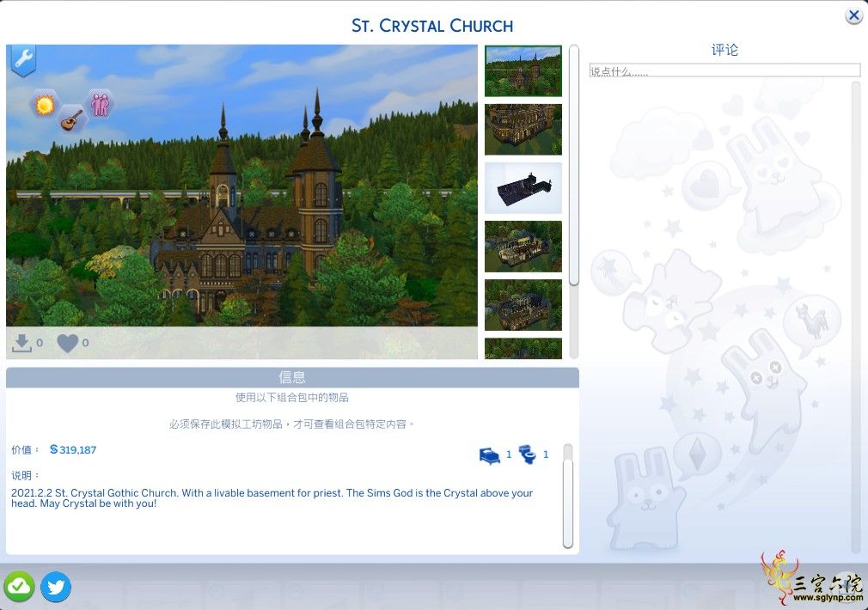The width and height of the screenshot is (868, 610).
Task: Click the 价值 label
Action: coord(25,450)
